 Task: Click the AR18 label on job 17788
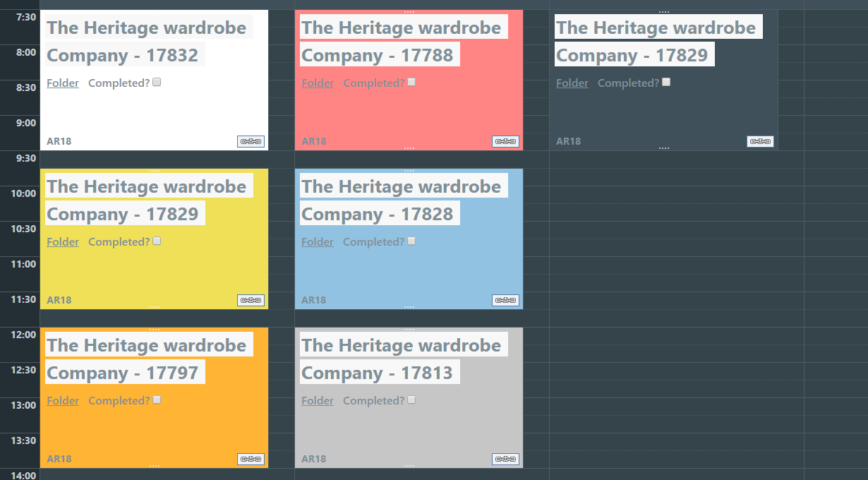[x=314, y=141]
